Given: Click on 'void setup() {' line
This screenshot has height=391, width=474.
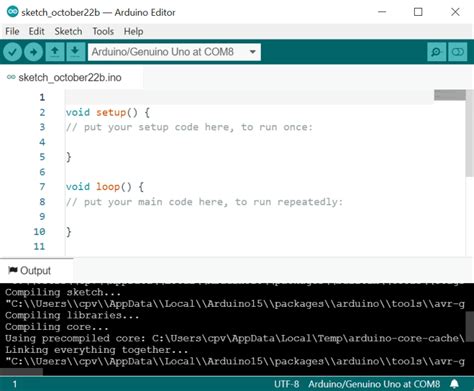Looking at the screenshot, I should pos(108,112).
